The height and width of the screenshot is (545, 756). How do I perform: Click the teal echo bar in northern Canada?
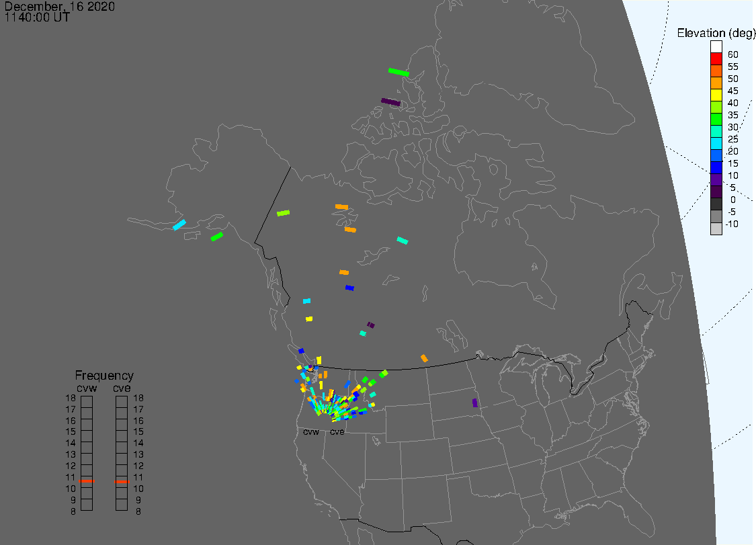(x=403, y=240)
